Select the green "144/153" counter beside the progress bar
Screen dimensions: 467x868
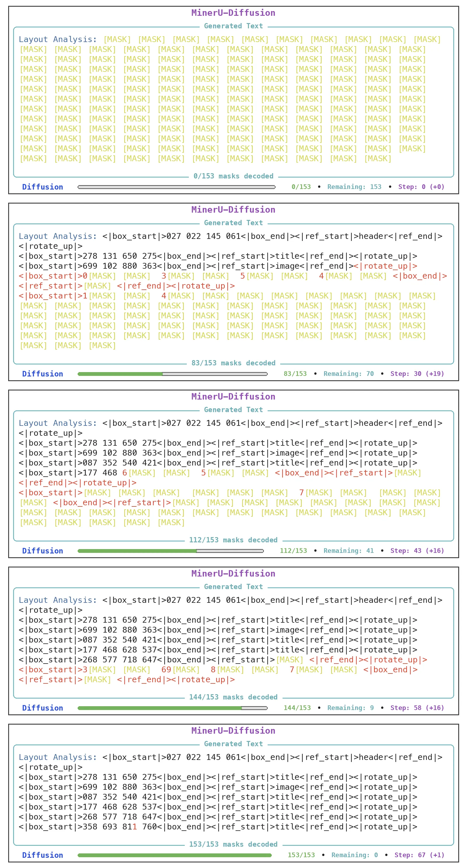297,708
